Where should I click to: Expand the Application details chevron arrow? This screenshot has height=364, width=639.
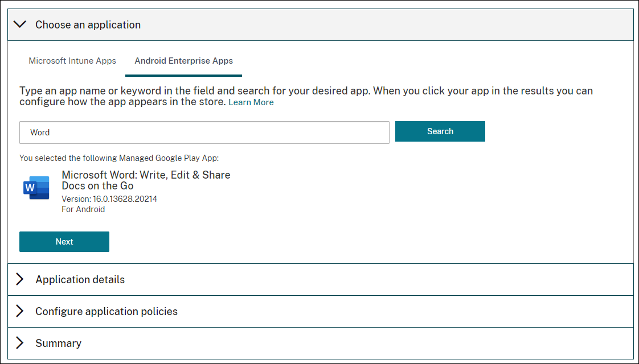click(20, 279)
